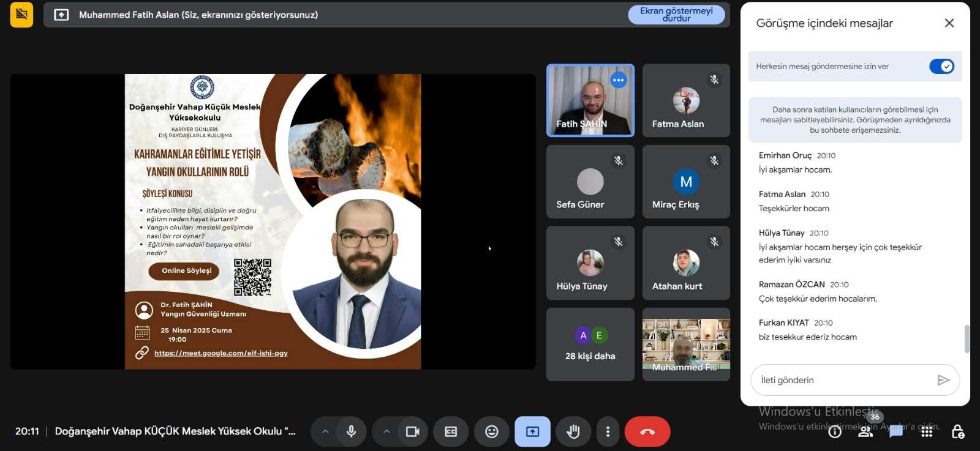Open host controls lock icon
This screenshot has height=451, width=980.
click(x=958, y=431)
